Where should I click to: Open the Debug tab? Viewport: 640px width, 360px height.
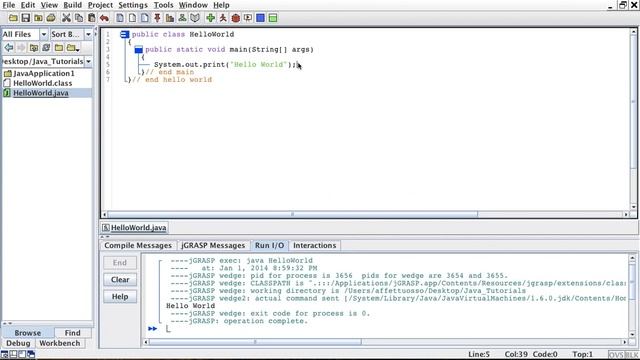(x=18, y=343)
